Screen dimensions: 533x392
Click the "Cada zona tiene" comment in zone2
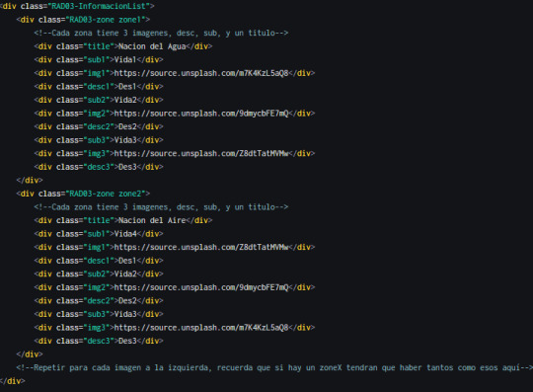[161, 207]
